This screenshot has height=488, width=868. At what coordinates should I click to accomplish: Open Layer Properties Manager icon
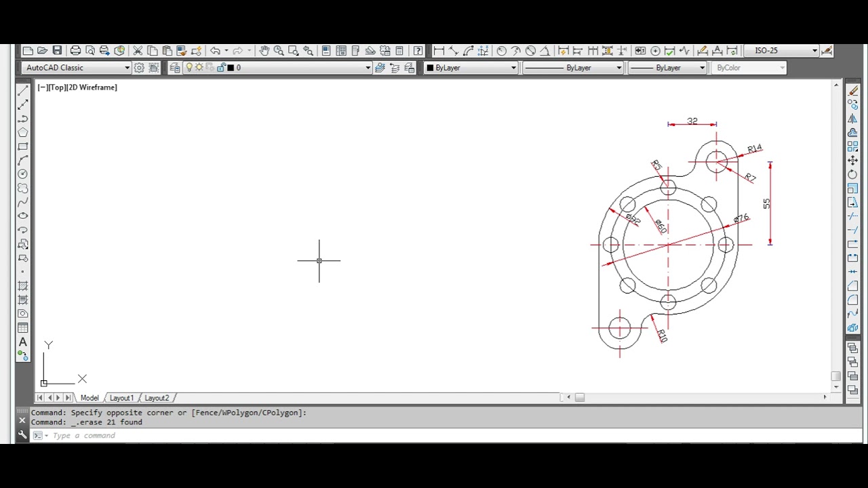point(174,68)
